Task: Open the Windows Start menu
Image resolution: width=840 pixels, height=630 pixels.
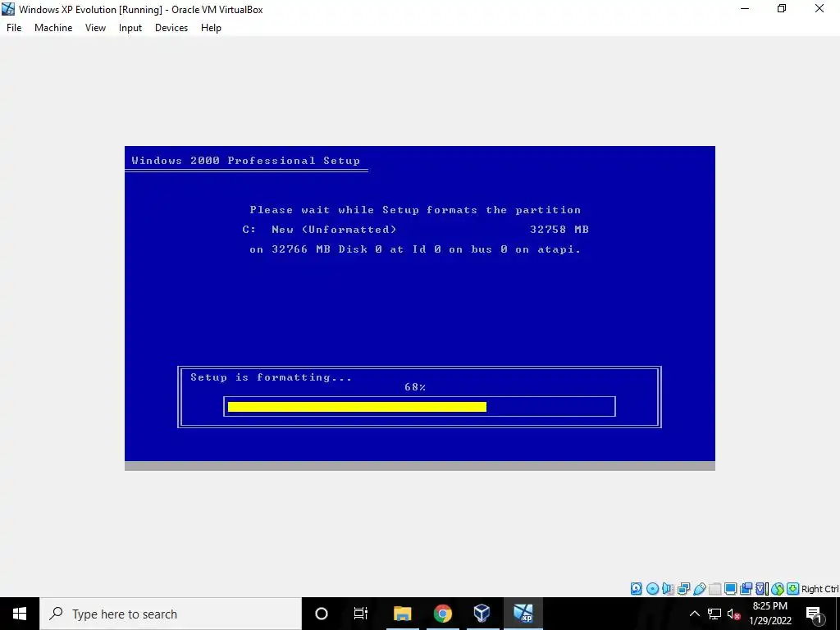Action: click(20, 614)
